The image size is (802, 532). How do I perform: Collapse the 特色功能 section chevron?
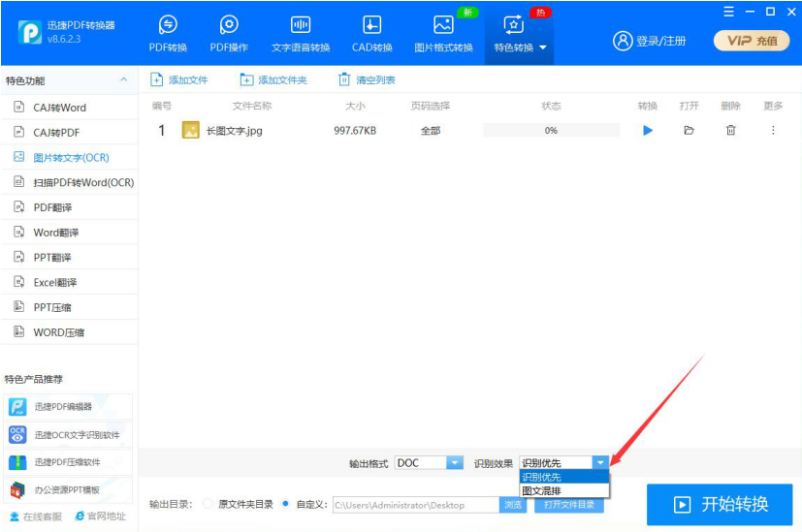coord(124,80)
